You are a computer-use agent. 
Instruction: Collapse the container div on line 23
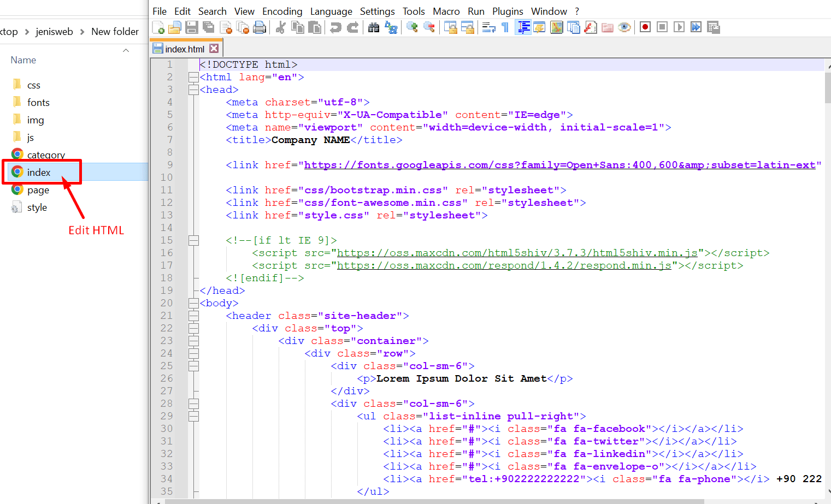(193, 341)
